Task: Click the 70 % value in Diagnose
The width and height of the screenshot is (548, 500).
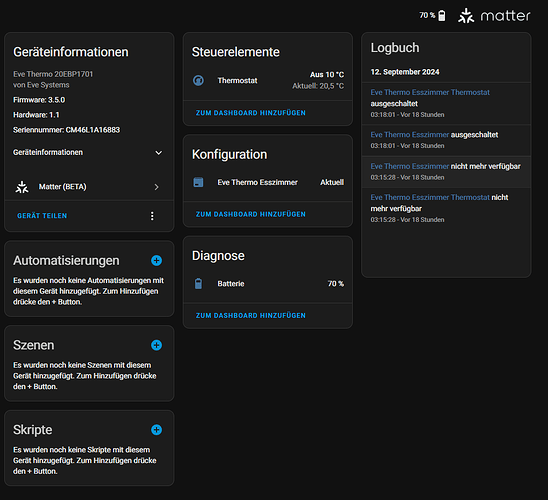Action: [x=336, y=284]
